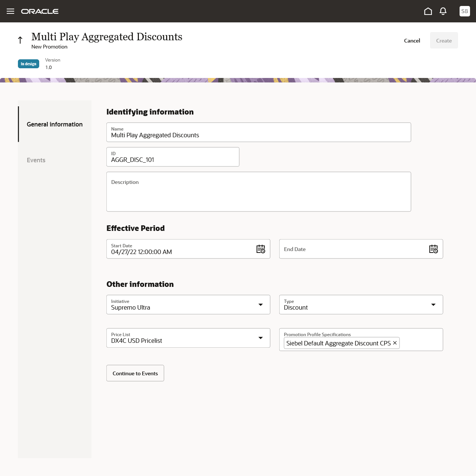This screenshot has width=476, height=476.
Task: Expand the Price List dropdown
Action: pos(261,338)
